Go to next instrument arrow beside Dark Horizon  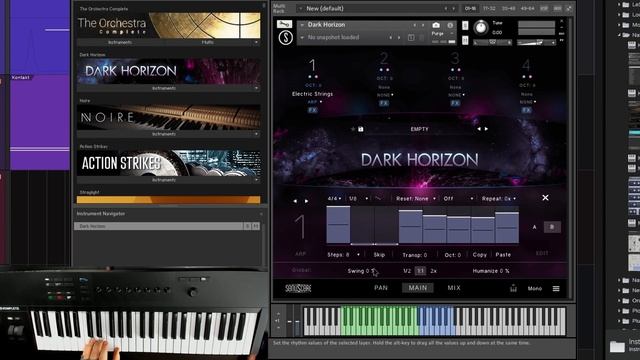[x=423, y=25]
